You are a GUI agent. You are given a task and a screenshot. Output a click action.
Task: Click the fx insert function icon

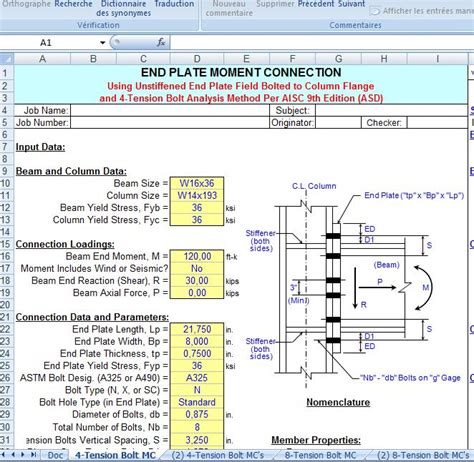161,42
